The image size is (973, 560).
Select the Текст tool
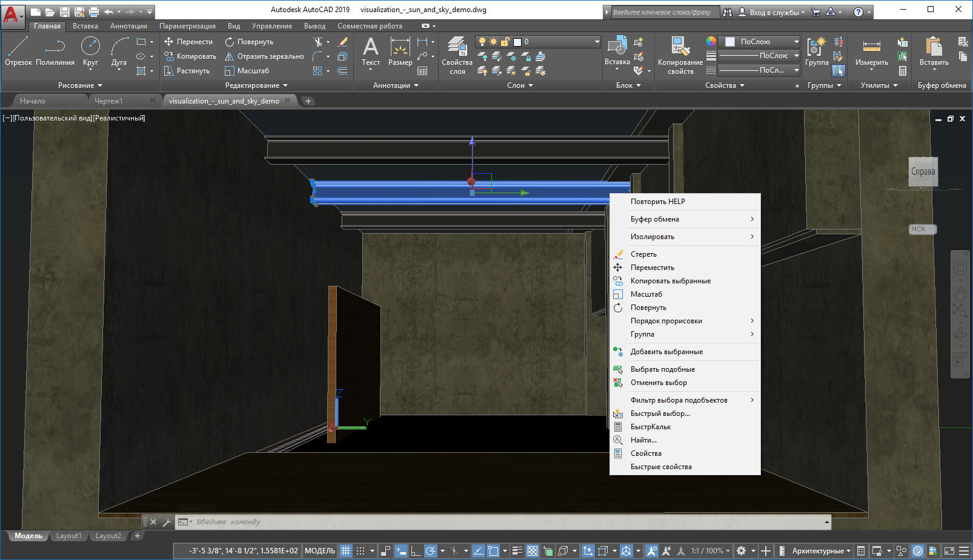click(x=371, y=52)
